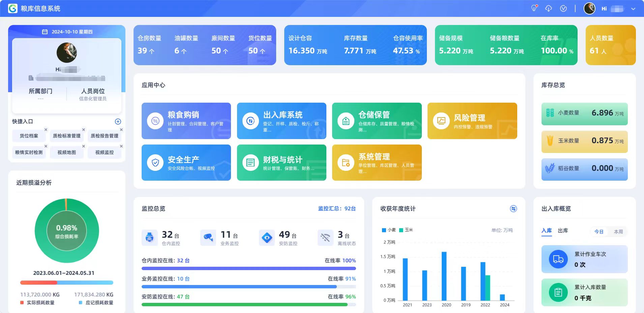Click plus to add a quick entry
This screenshot has height=313, width=644.
pos(118,122)
